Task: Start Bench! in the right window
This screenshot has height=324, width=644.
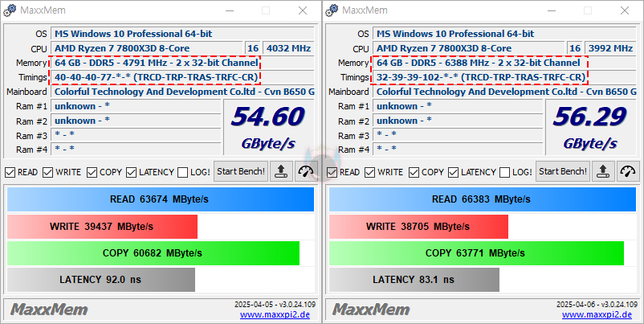Action: (563, 171)
